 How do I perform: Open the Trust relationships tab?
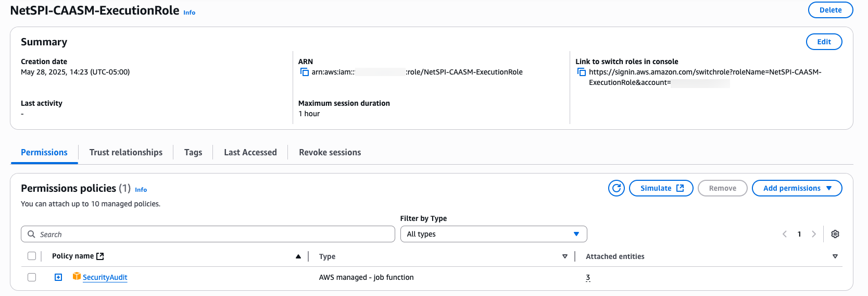coord(126,152)
